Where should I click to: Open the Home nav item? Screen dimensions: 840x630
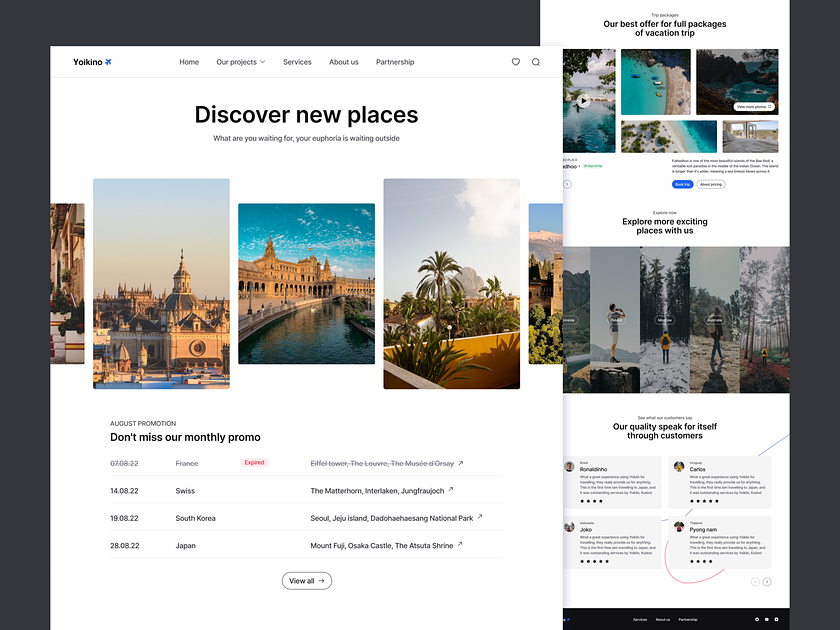click(189, 62)
